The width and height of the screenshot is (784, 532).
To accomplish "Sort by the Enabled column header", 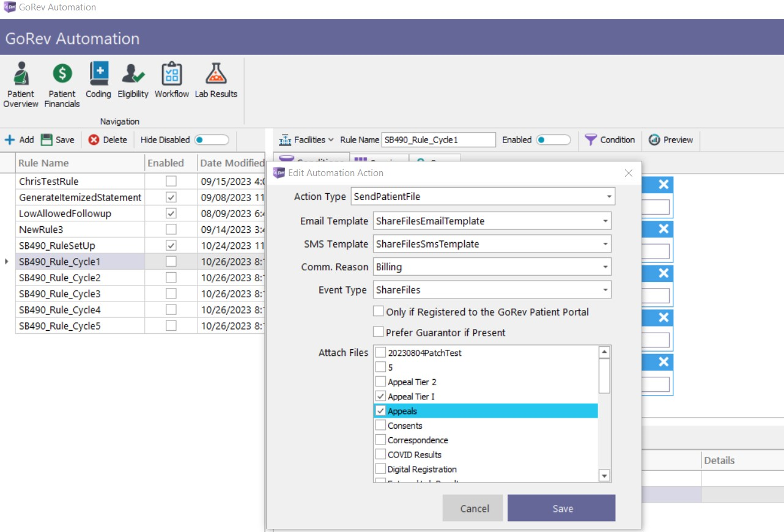I will click(x=171, y=163).
